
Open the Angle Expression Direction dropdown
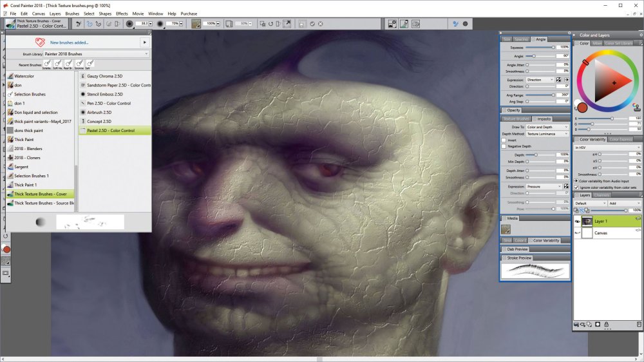(540, 80)
